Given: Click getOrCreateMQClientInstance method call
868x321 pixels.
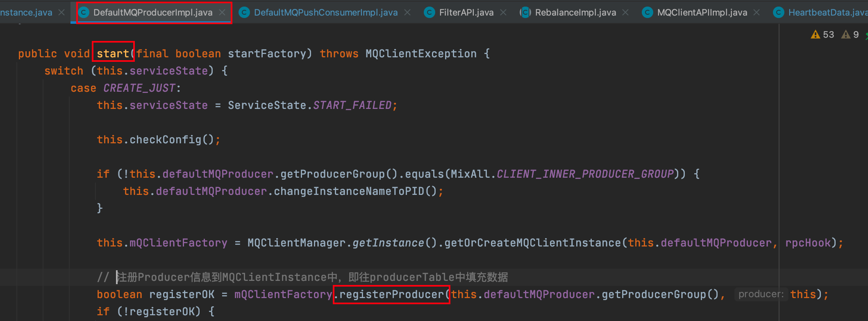Looking at the screenshot, I should pos(533,243).
